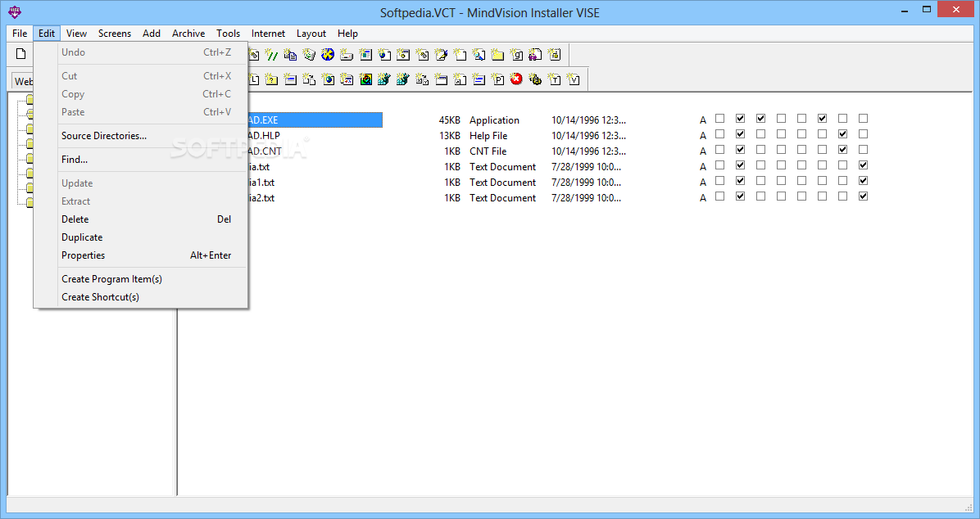This screenshot has height=519, width=980.
Task: Choose Create Shortcut(s)
Action: click(141, 297)
